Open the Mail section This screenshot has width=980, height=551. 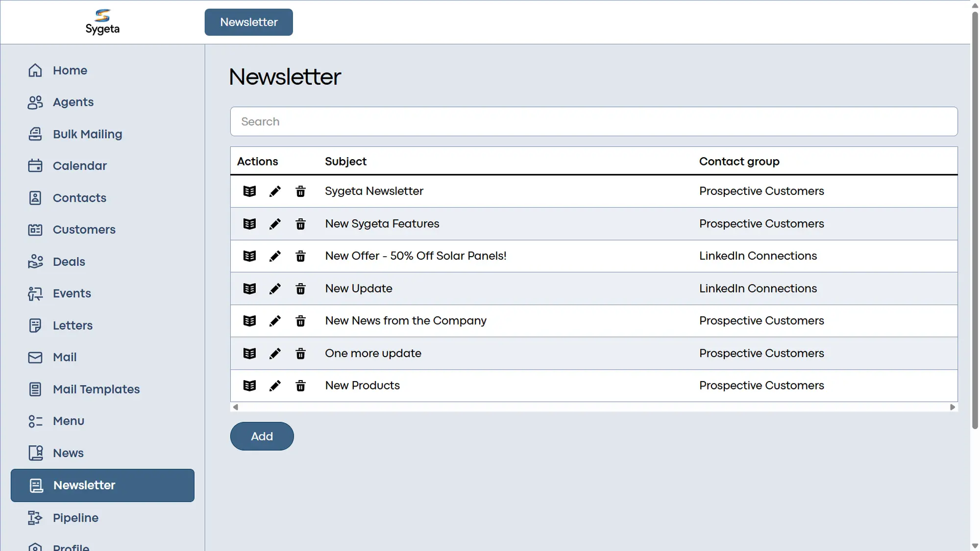[x=102, y=357]
